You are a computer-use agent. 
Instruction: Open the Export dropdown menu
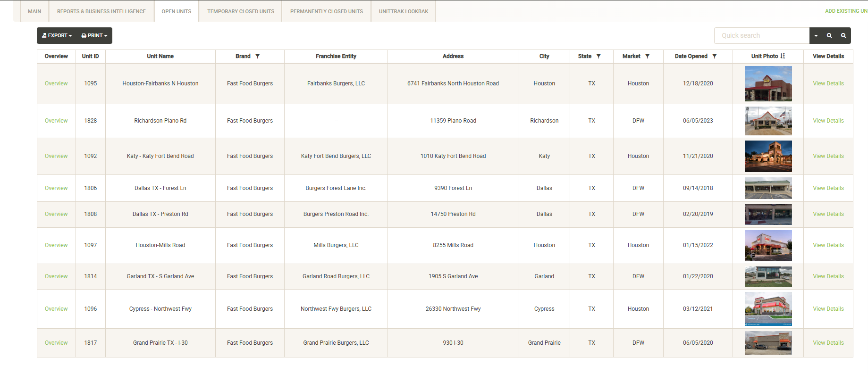click(57, 36)
